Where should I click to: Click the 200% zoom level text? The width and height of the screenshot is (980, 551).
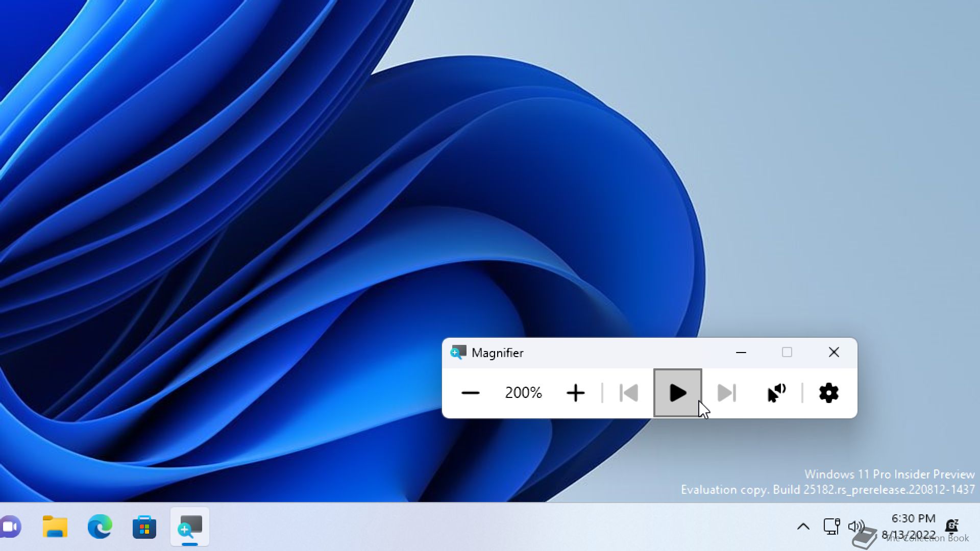[x=523, y=393]
